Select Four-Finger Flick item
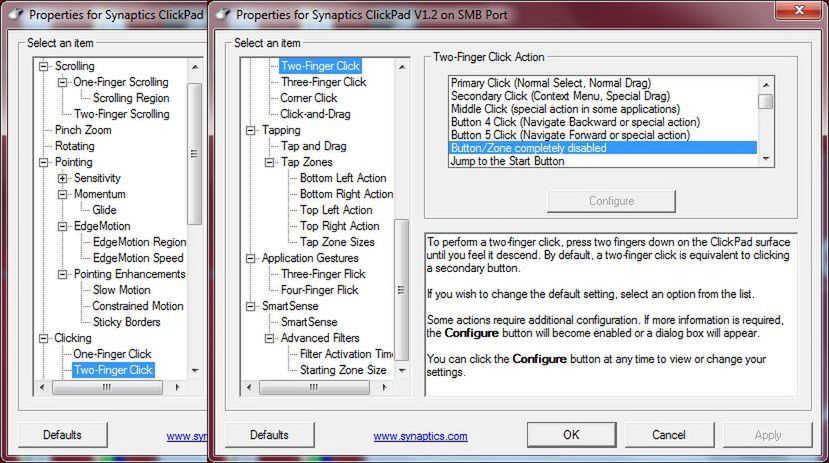829x463 pixels. tap(319, 290)
